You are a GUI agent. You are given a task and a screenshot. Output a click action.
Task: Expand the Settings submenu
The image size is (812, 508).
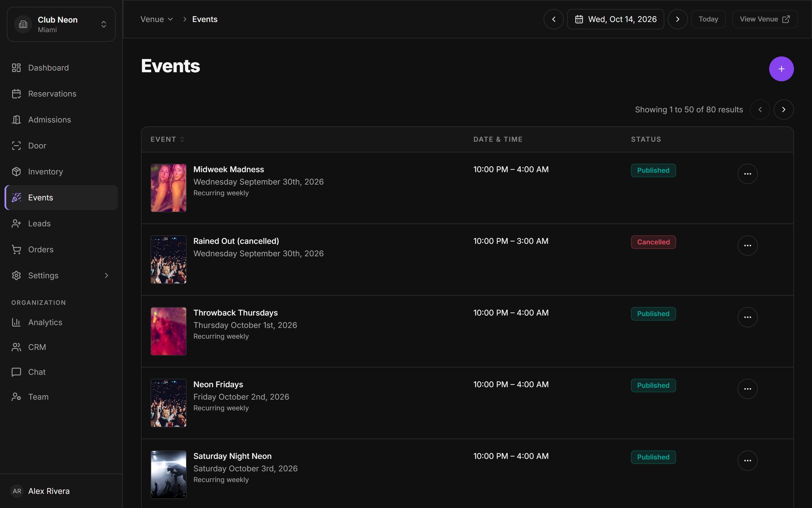[x=61, y=275]
